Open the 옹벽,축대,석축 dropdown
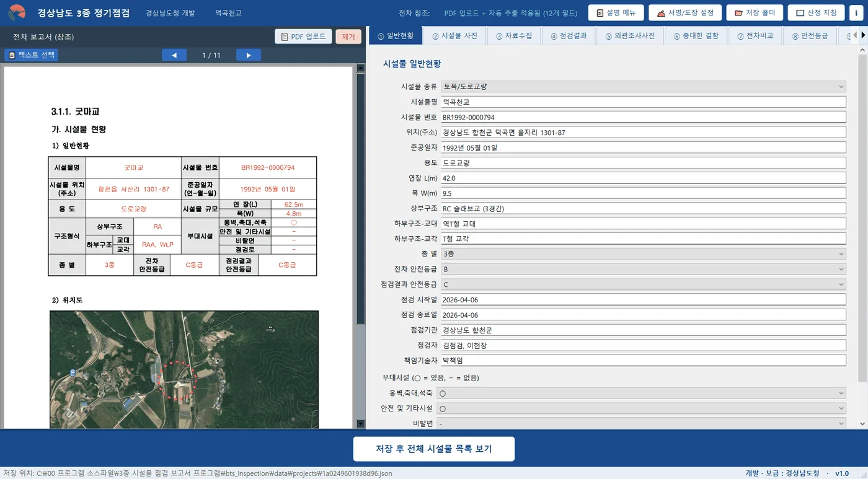The width and height of the screenshot is (868, 479). click(x=641, y=393)
